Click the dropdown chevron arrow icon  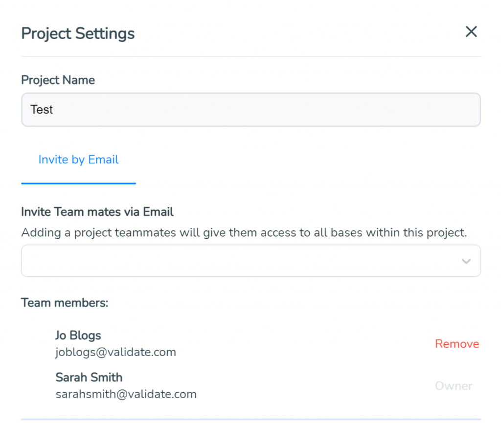[466, 261]
